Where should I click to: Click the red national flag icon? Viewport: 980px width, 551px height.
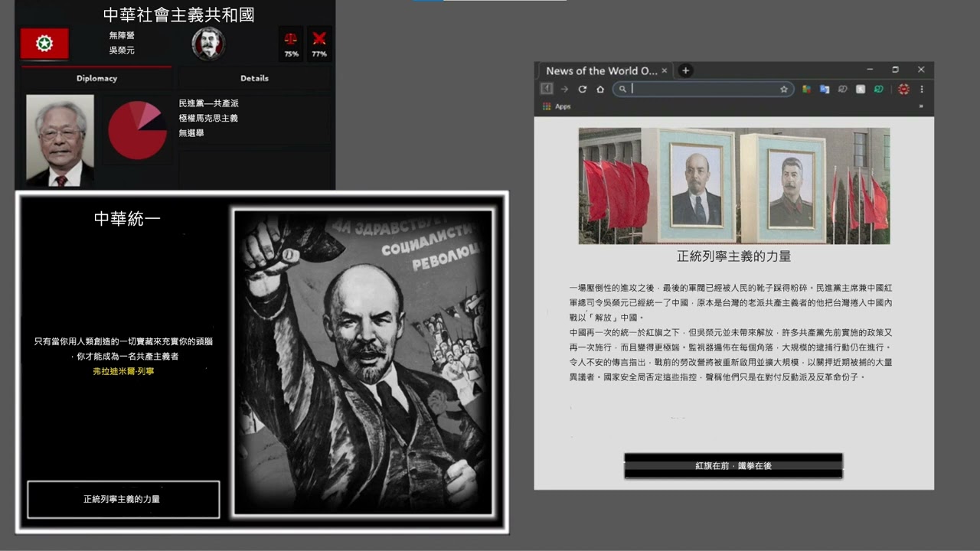click(x=44, y=44)
